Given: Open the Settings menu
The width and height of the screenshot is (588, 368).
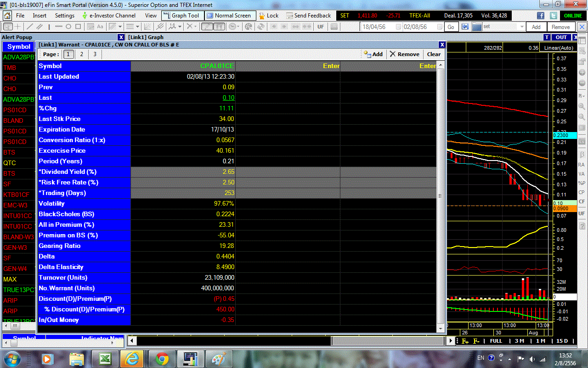Looking at the screenshot, I should (64, 16).
